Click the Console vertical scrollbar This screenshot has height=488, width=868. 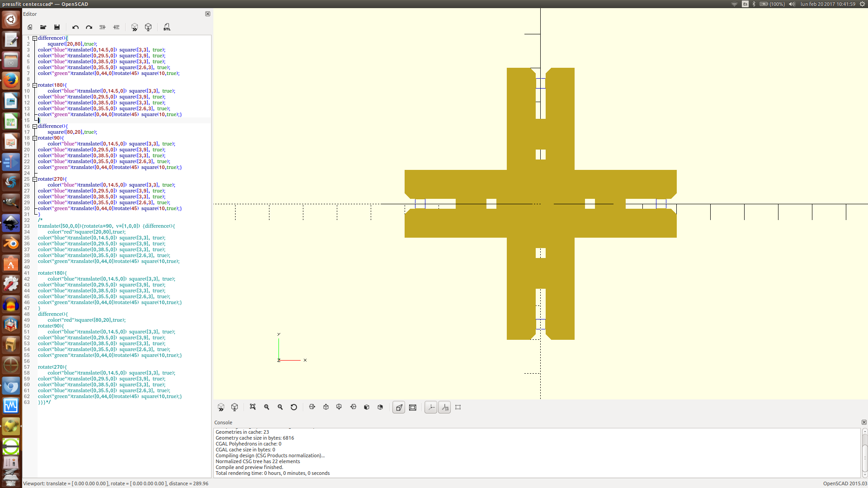tap(864, 453)
